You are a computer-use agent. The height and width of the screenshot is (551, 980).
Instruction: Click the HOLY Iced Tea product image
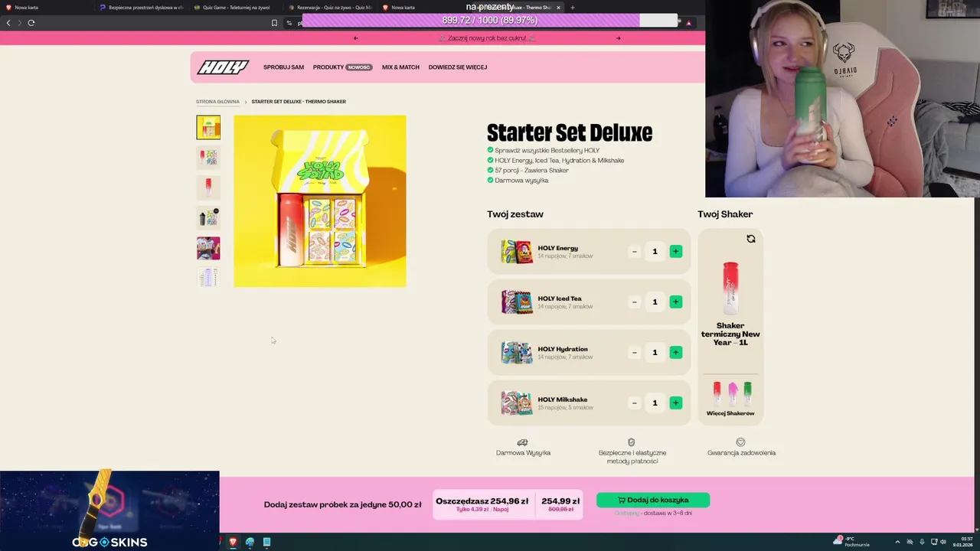click(517, 302)
